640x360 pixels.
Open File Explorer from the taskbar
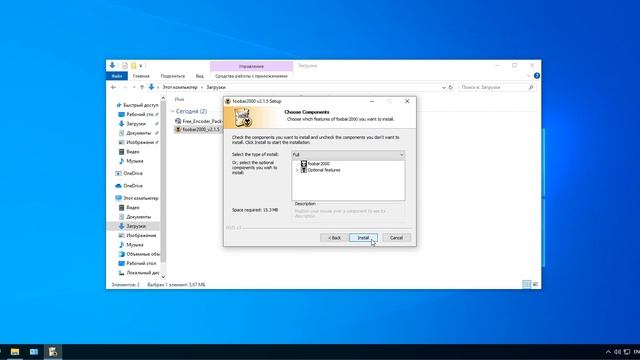[x=15, y=352]
